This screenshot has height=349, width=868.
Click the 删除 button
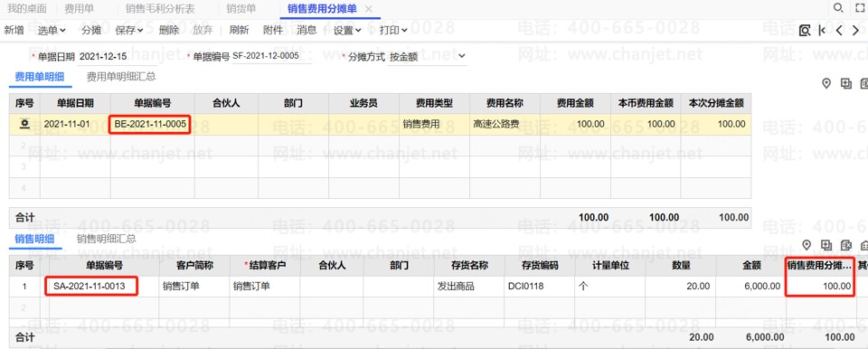tap(169, 31)
